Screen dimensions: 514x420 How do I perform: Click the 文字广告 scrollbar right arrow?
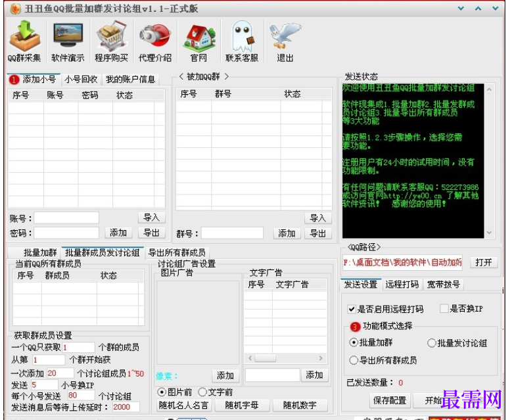(x=321, y=358)
